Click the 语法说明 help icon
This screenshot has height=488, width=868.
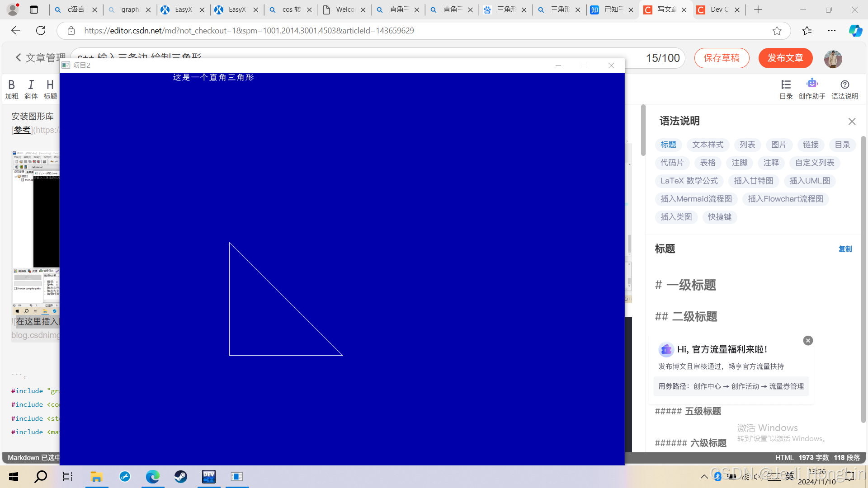(844, 89)
